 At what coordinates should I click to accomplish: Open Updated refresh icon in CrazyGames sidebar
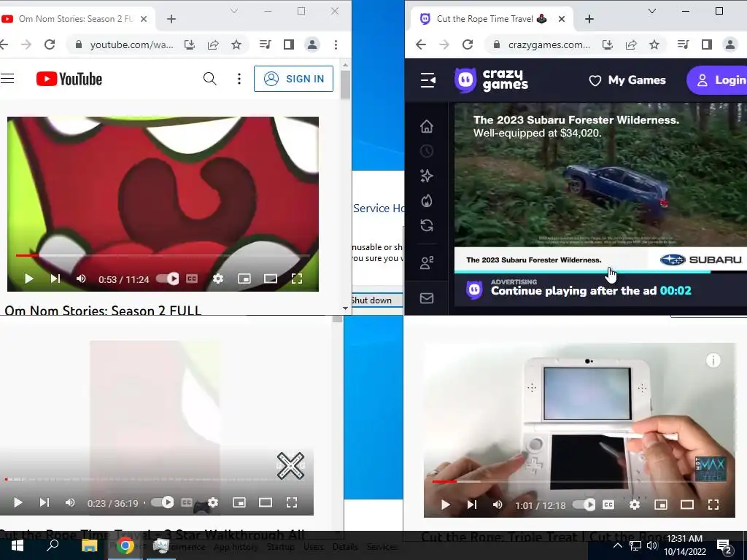point(427,225)
